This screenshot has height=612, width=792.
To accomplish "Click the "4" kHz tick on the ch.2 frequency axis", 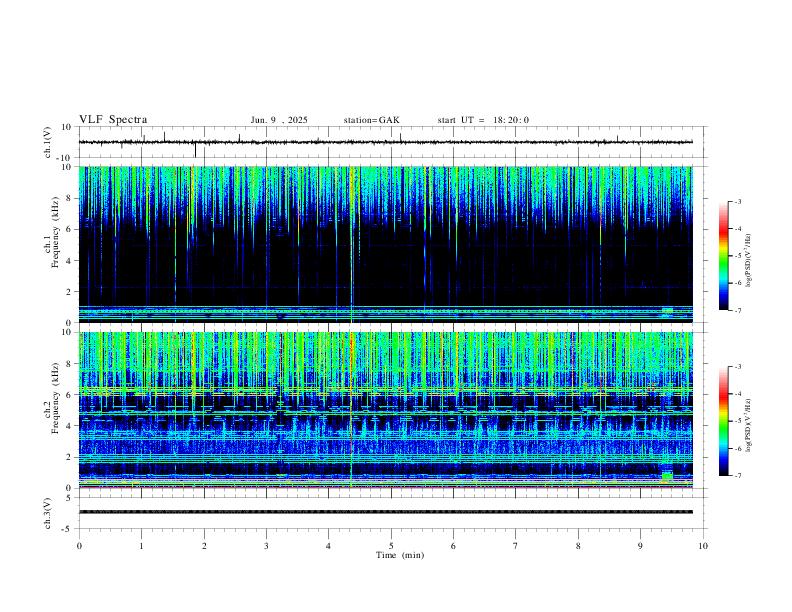I will point(69,426).
